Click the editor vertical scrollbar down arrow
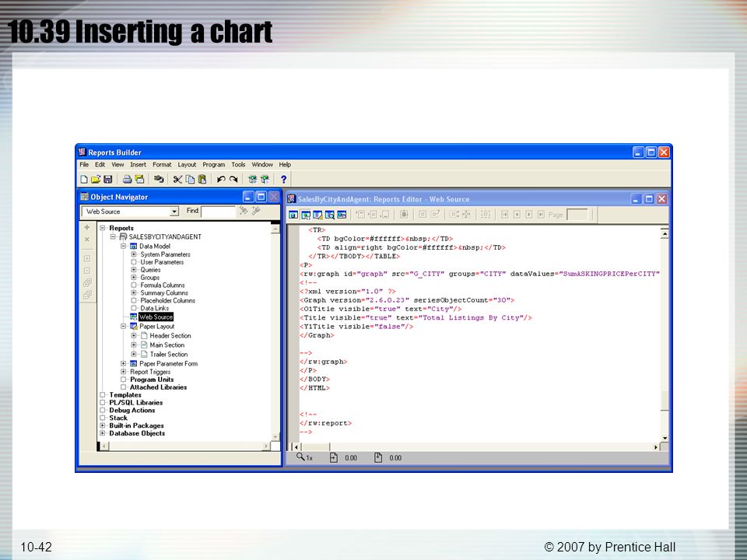This screenshot has height=560, width=747. (x=665, y=438)
